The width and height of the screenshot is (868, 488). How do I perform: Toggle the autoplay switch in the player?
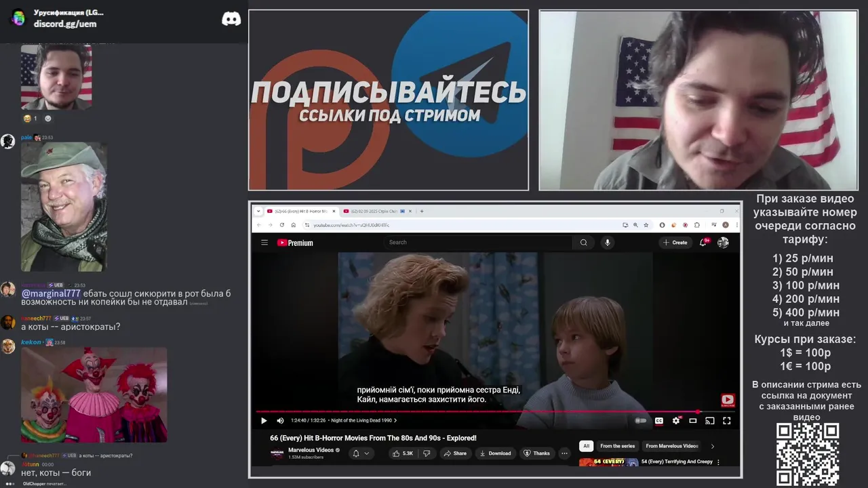coord(641,420)
